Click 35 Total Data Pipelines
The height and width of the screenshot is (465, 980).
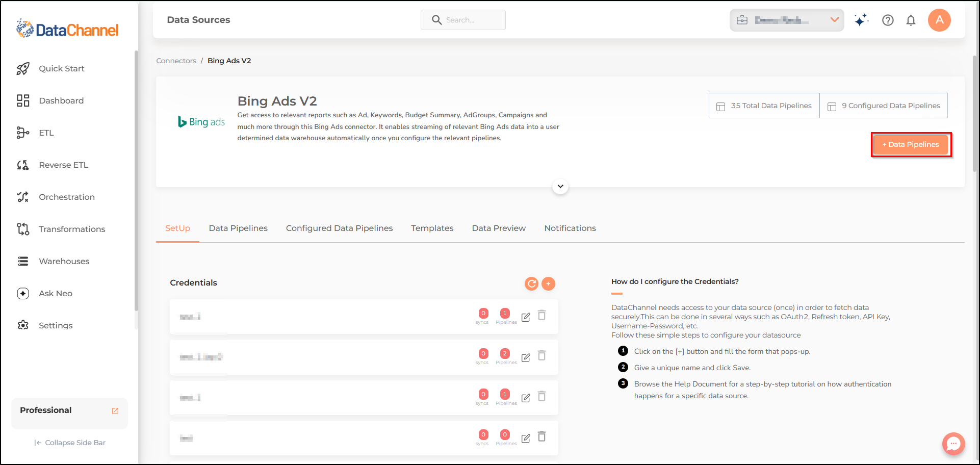pyautogui.click(x=764, y=106)
